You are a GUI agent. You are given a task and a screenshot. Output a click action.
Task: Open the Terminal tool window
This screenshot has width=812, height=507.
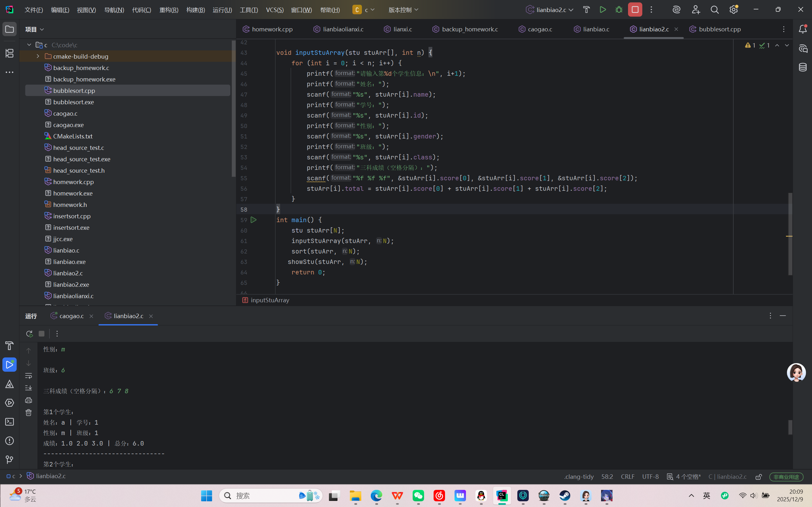10,422
